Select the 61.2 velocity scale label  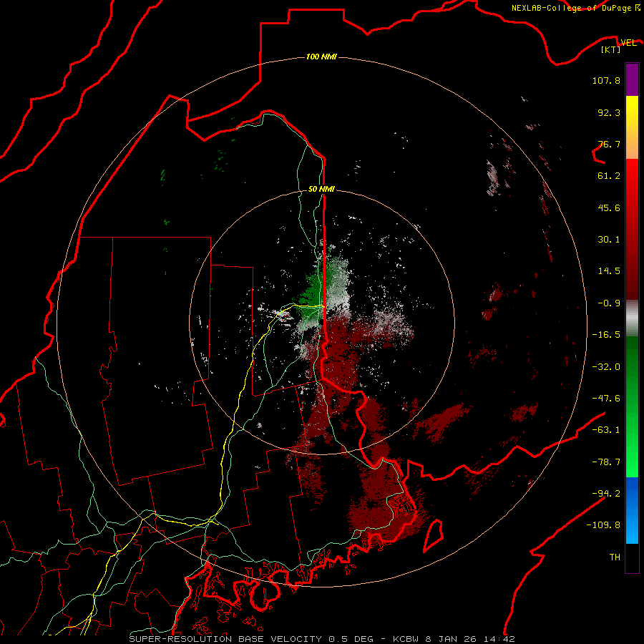pyautogui.click(x=609, y=176)
